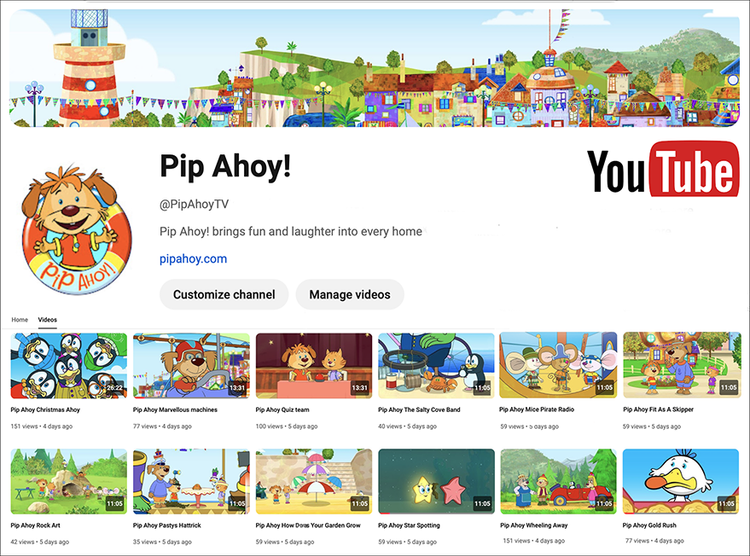Click the title 'Pip Ahoy Fit As A Skipper'
750x556 pixels.
point(658,410)
